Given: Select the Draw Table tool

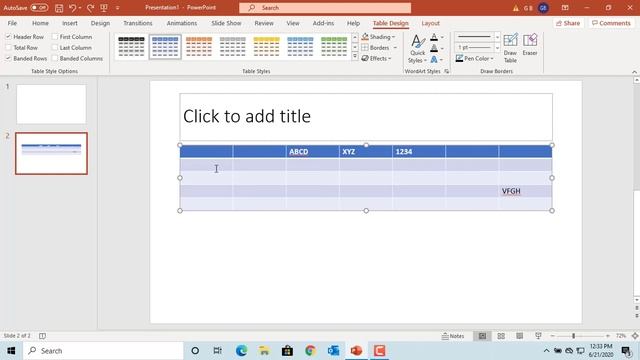Looking at the screenshot, I should click(x=510, y=48).
